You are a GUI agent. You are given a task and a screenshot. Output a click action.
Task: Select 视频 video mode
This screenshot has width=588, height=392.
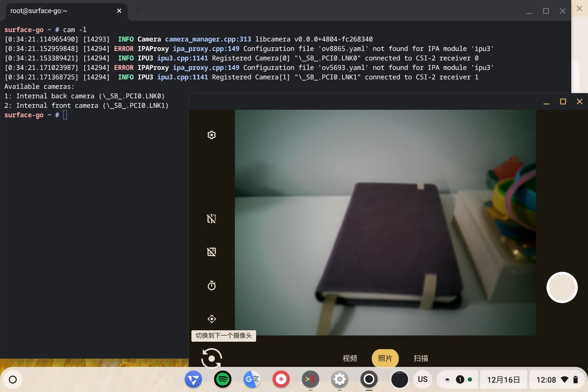(x=350, y=358)
